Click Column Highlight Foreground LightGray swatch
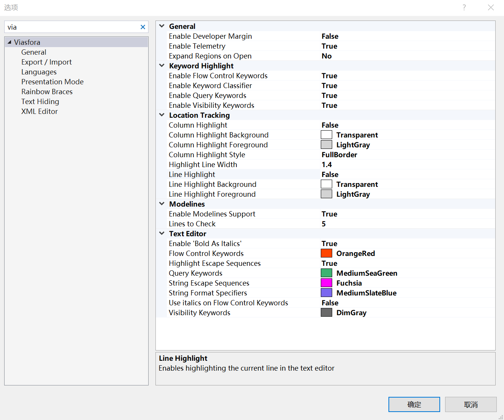Screen dimensions: 504x420 pyautogui.click(x=326, y=145)
